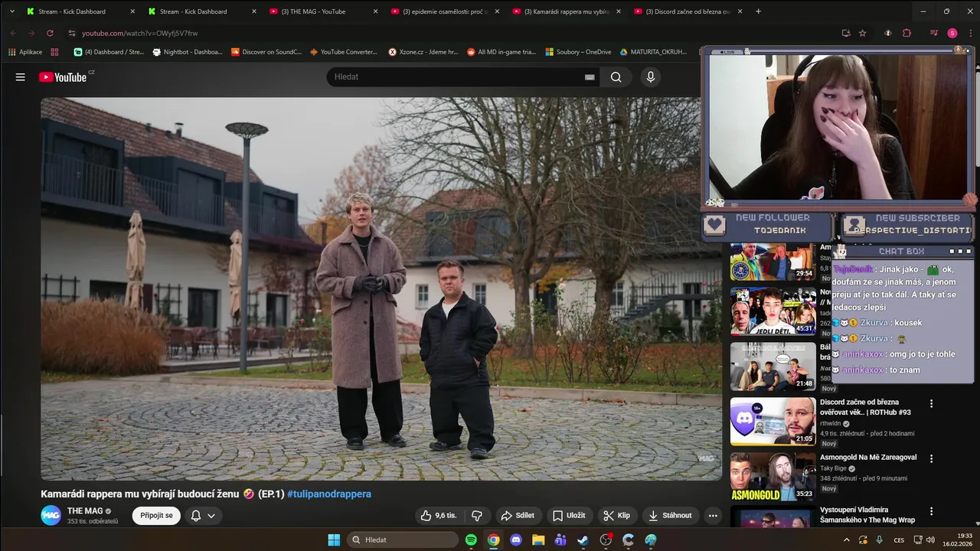Viewport: 980px width, 551px height.
Task: Open the 45:31 suggested video thumbnail
Action: click(x=773, y=311)
